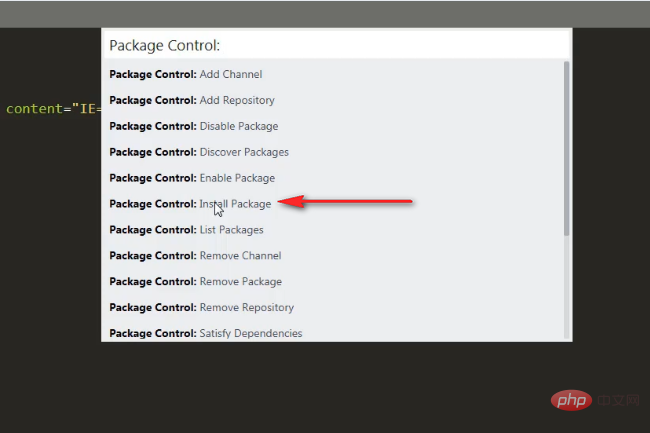The height and width of the screenshot is (433, 650).
Task: Click the command list scrollbar thumb
Action: [x=567, y=149]
